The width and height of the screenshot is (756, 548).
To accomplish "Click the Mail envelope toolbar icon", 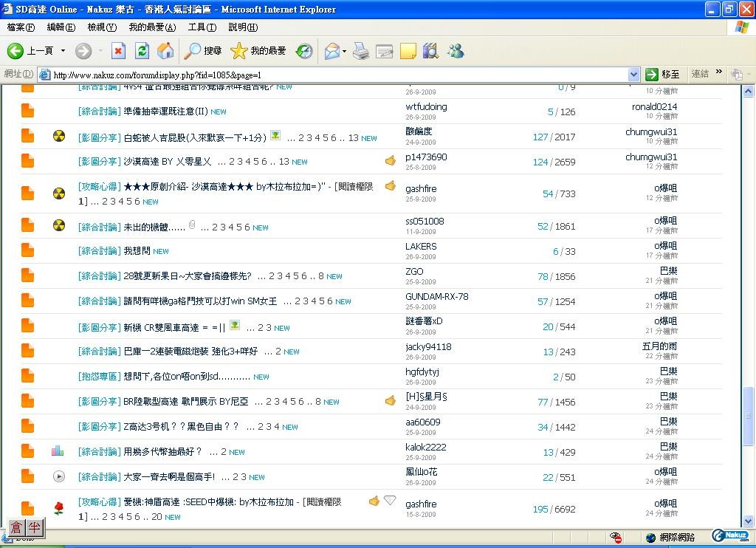I will 332,51.
